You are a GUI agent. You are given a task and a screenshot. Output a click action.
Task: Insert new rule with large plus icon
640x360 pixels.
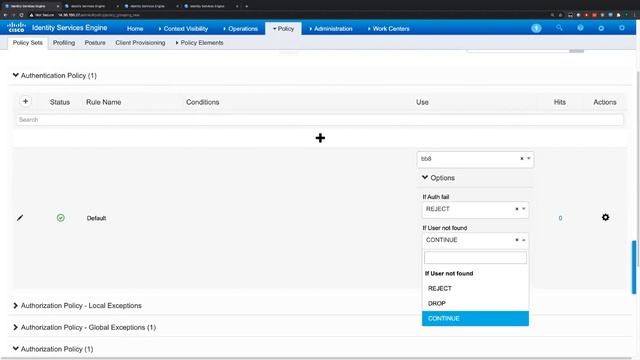pos(320,138)
